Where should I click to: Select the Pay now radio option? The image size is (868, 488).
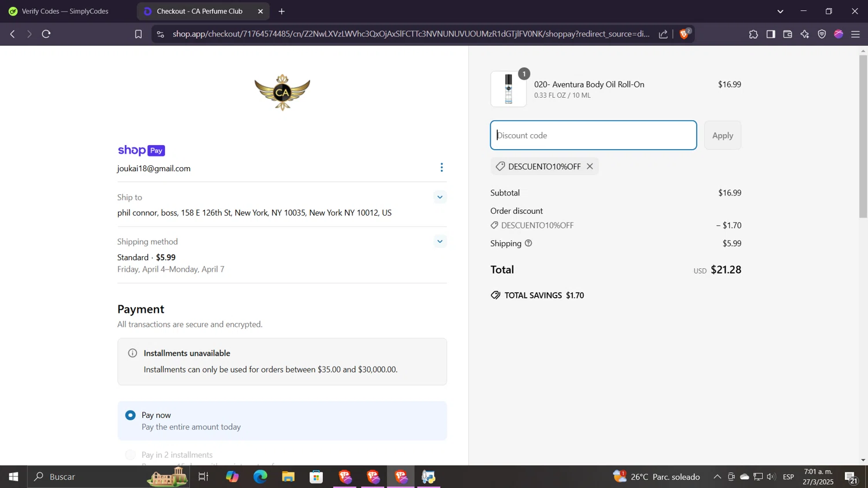click(131, 415)
